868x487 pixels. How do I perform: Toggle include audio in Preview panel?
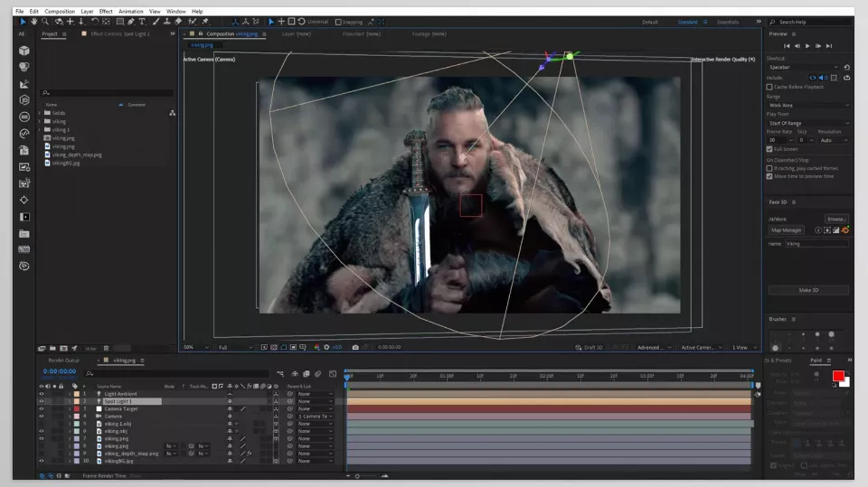pos(823,78)
